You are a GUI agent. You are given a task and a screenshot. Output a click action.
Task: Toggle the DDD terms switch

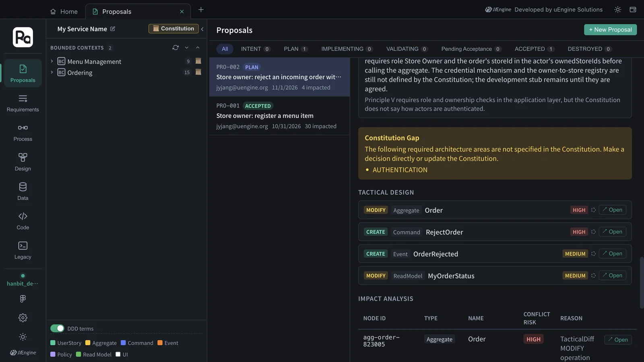click(57, 328)
